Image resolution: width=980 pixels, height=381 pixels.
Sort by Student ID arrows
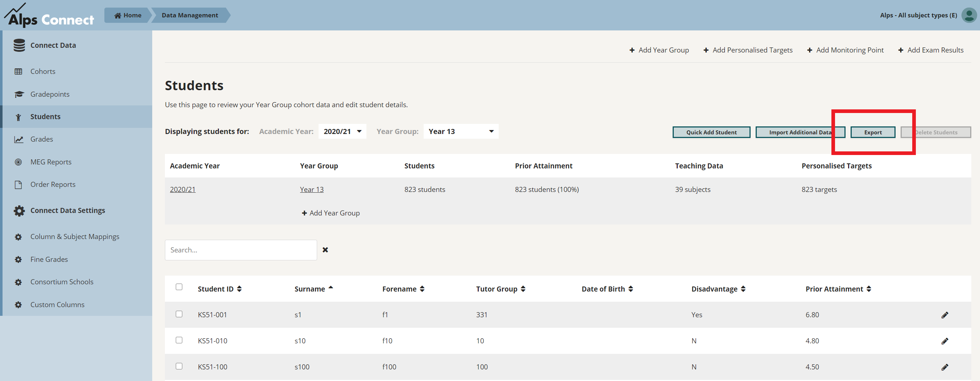pyautogui.click(x=239, y=289)
